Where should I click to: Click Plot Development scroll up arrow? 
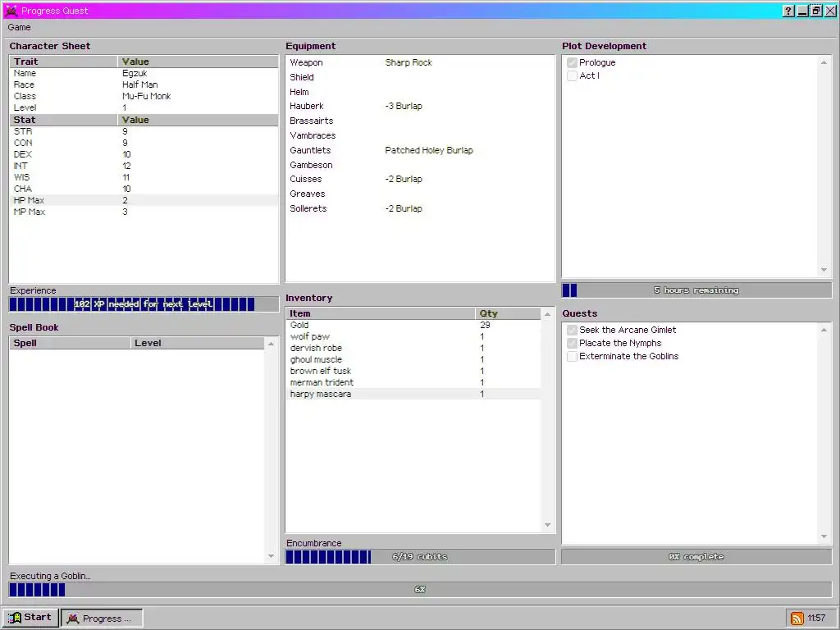pos(824,62)
